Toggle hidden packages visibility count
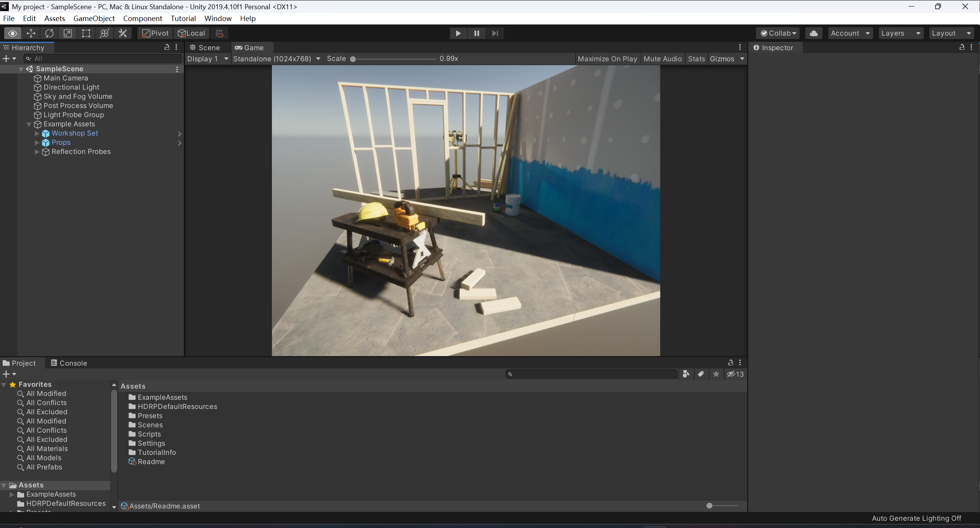980x528 pixels. click(735, 374)
